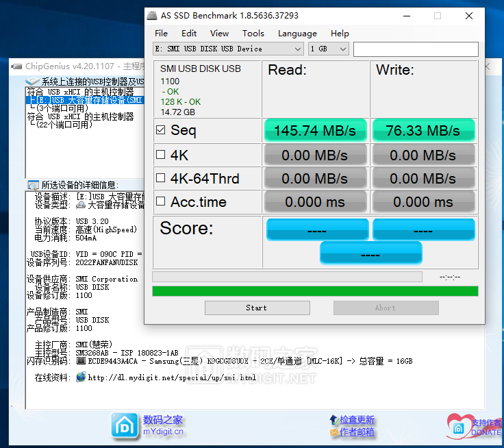Click the 检查更新 link
504x448 pixels.
(x=357, y=420)
